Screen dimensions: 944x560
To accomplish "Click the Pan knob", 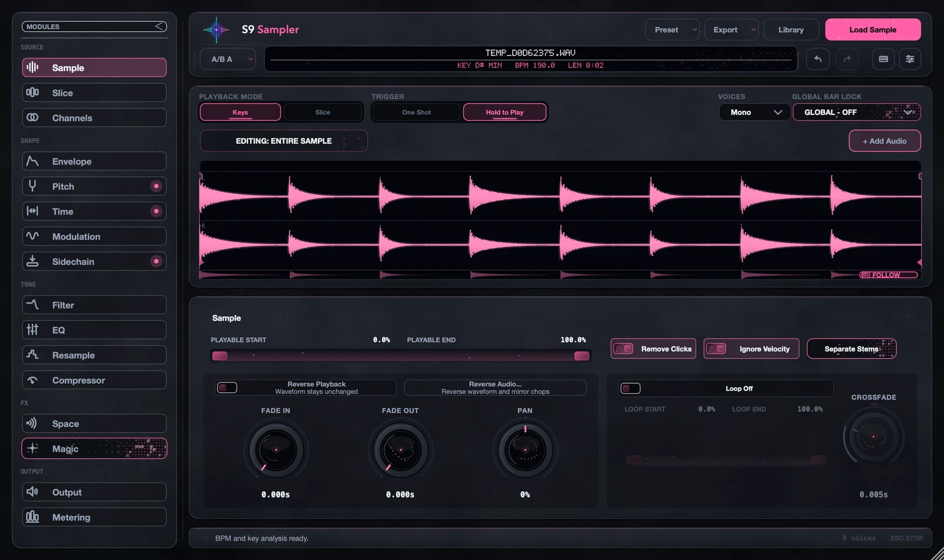I will click(x=525, y=450).
